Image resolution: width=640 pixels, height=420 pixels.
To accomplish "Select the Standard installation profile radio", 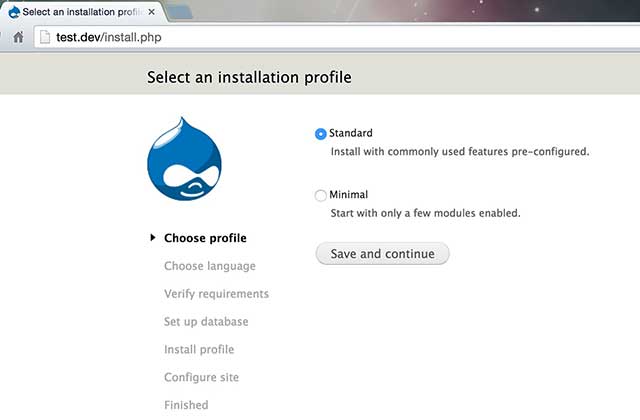I will tap(321, 133).
